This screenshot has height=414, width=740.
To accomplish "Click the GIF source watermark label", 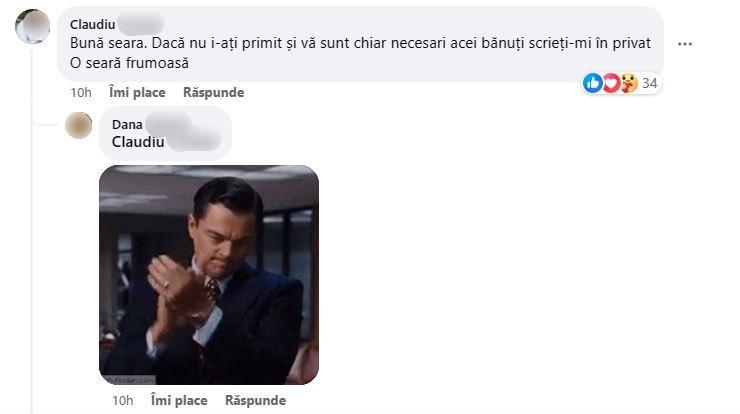I will tap(128, 380).
